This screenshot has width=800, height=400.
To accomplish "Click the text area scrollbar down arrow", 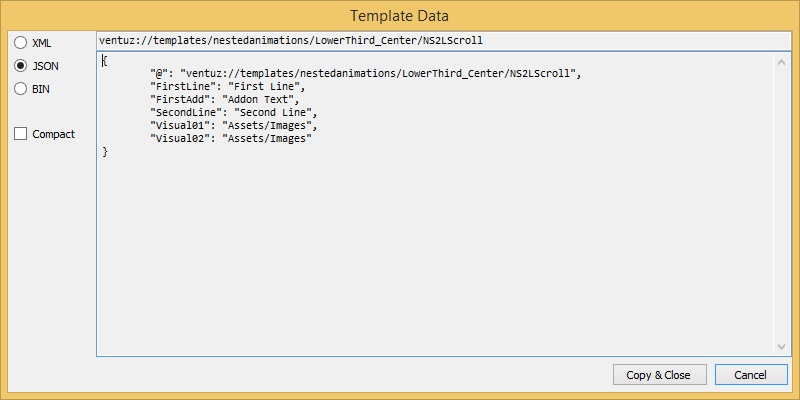I will tap(783, 346).
